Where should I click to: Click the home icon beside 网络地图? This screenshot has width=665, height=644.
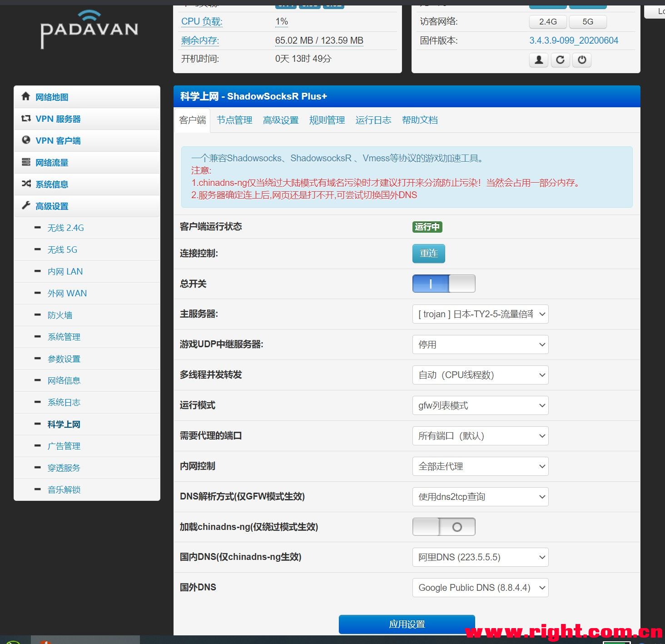coord(26,96)
